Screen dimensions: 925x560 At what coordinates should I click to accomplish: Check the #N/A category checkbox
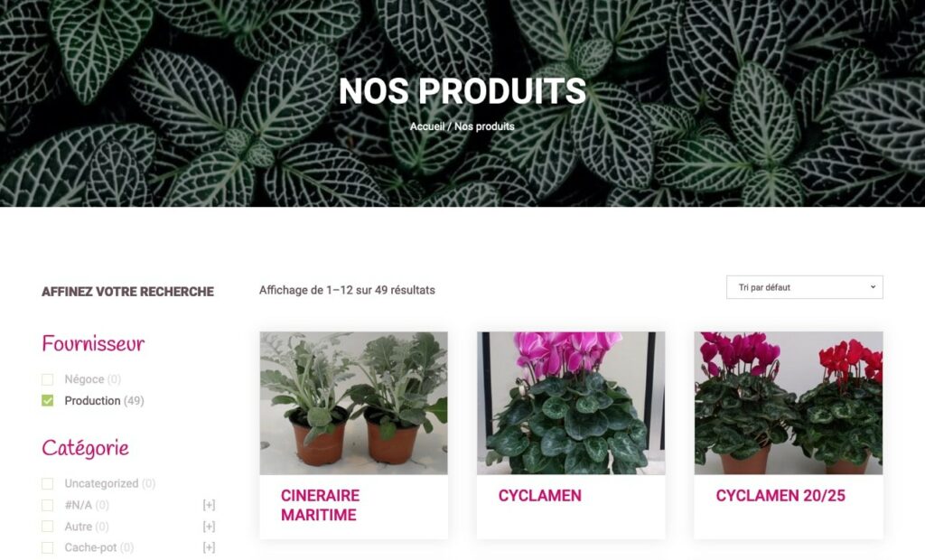[48, 505]
